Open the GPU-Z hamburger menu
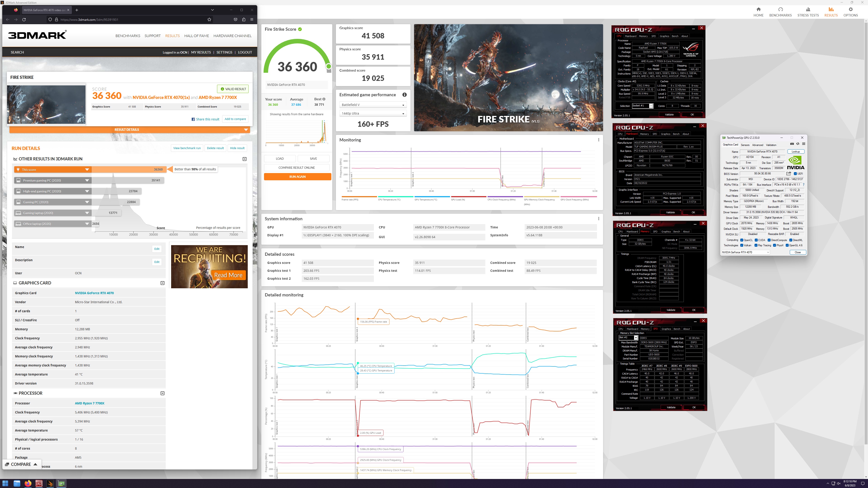 803,144
